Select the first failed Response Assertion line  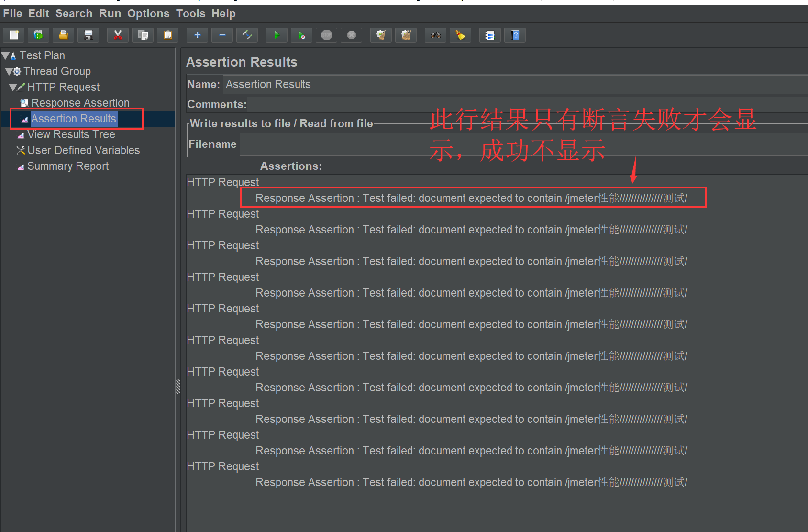point(471,198)
